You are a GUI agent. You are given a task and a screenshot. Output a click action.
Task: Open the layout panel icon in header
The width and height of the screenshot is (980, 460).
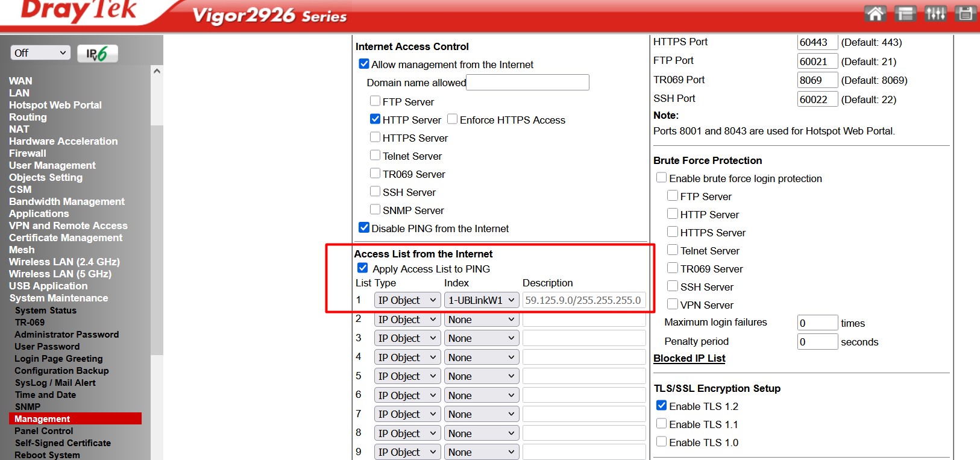pos(905,13)
